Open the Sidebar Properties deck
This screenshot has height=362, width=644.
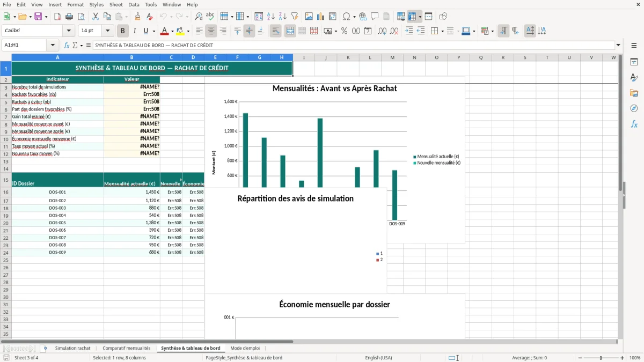click(x=634, y=62)
